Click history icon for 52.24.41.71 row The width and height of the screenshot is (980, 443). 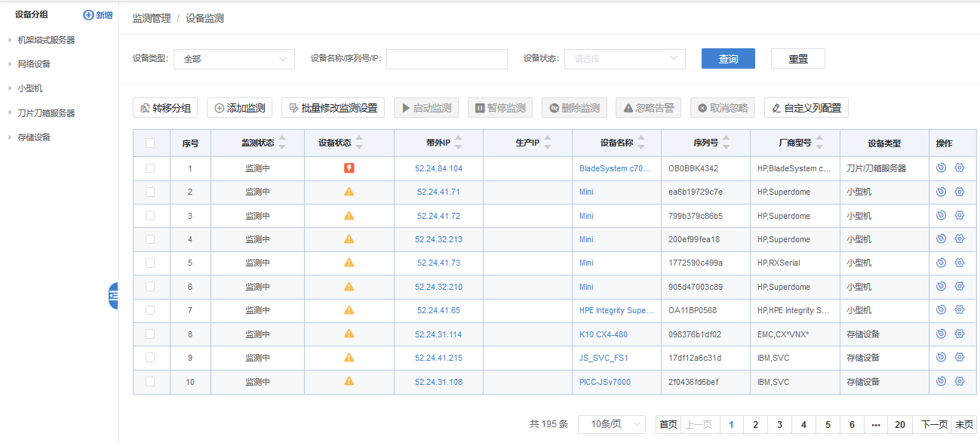(941, 192)
